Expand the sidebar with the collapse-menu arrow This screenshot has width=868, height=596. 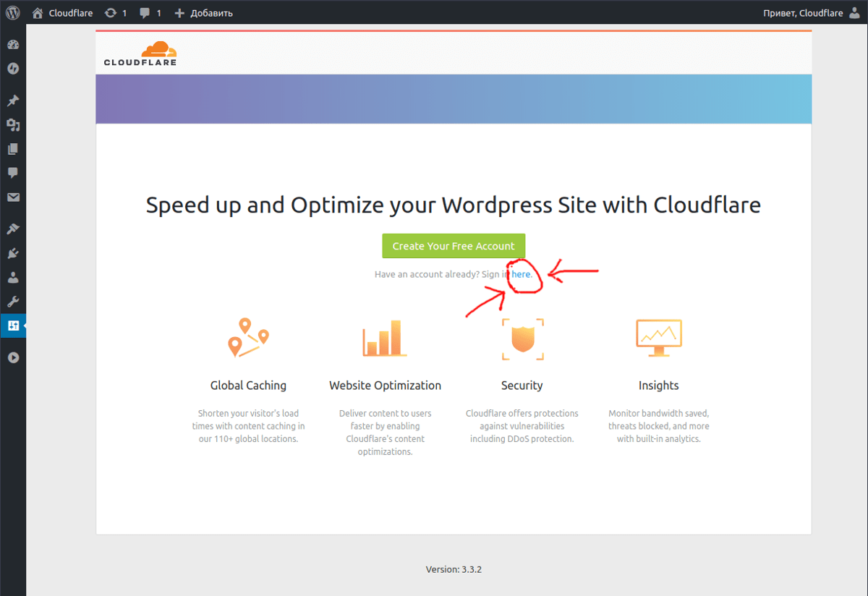point(13,357)
